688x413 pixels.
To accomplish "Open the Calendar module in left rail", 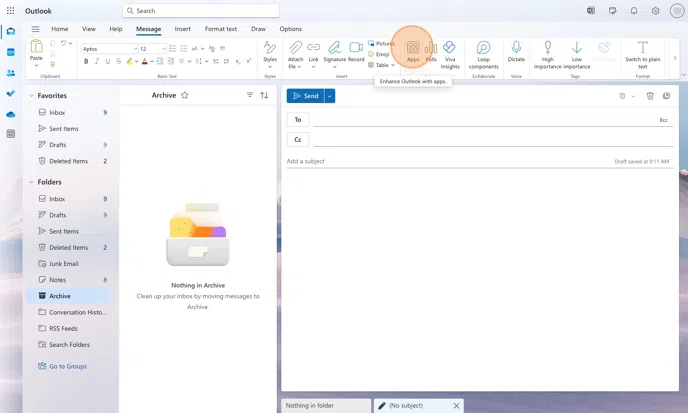I will coord(11,52).
